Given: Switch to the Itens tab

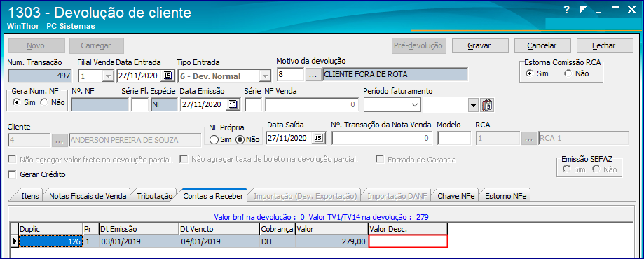Looking at the screenshot, I should [30, 196].
